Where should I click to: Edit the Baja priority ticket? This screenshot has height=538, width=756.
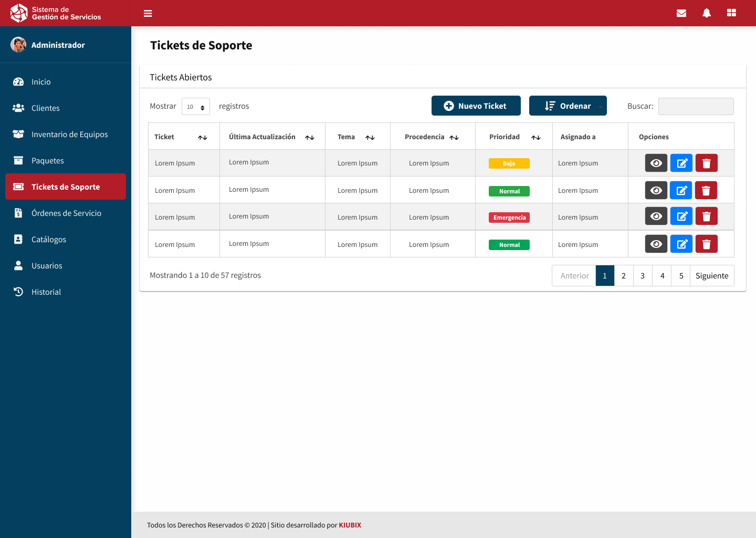click(681, 163)
